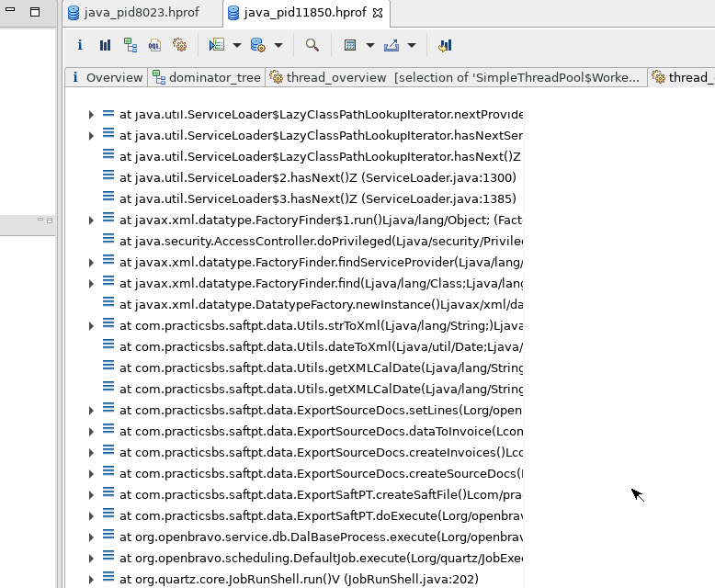Open the query browser dropdown arrow

[278, 45]
